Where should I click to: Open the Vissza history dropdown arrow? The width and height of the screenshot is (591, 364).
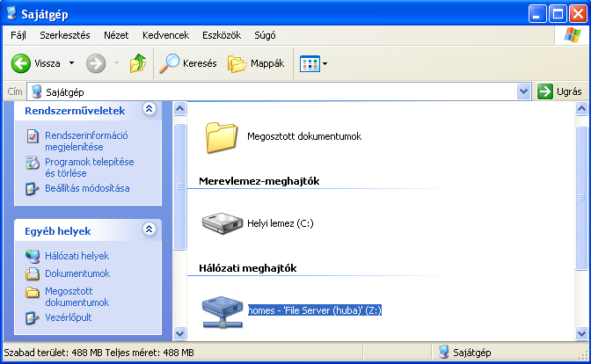click(x=71, y=63)
